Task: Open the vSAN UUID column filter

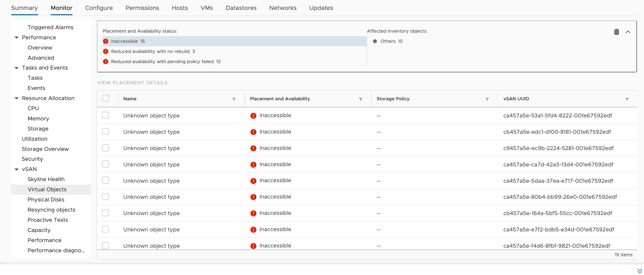Action: (627, 99)
